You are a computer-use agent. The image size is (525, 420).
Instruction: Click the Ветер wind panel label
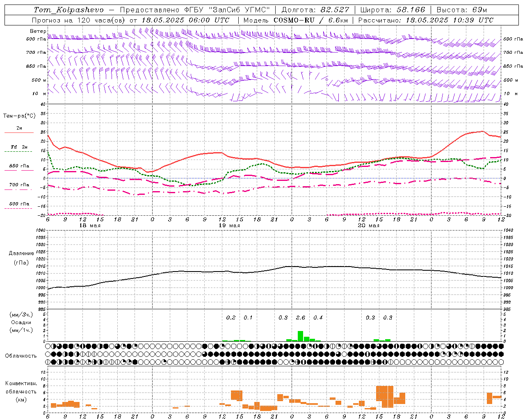point(38,31)
